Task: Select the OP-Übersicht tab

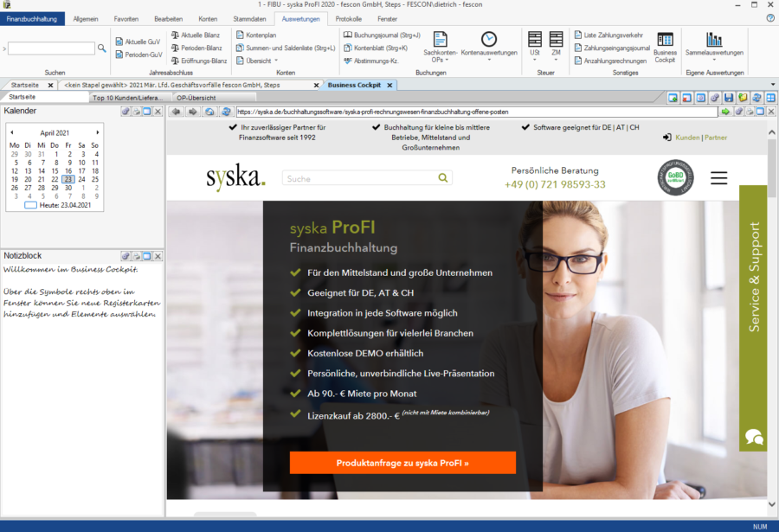Action: [196, 98]
